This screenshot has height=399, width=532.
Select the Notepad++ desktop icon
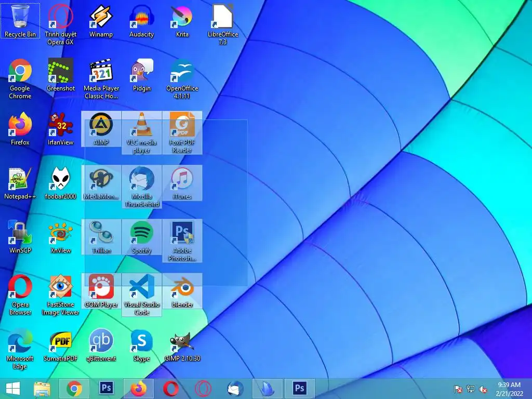(x=20, y=183)
